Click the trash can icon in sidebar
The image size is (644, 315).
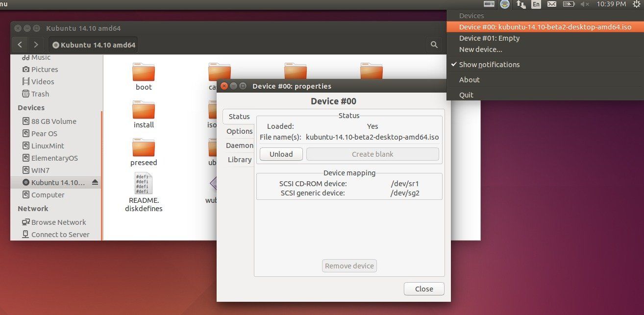[26, 94]
